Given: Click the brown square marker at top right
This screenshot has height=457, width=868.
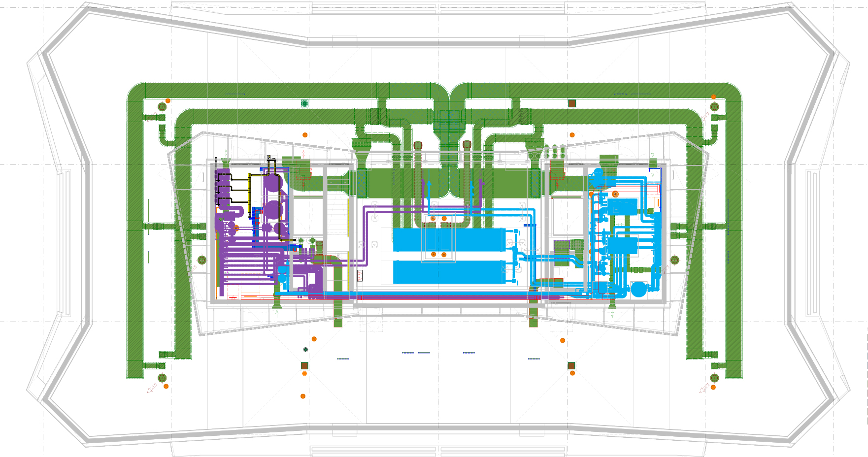Looking at the screenshot, I should tap(572, 103).
